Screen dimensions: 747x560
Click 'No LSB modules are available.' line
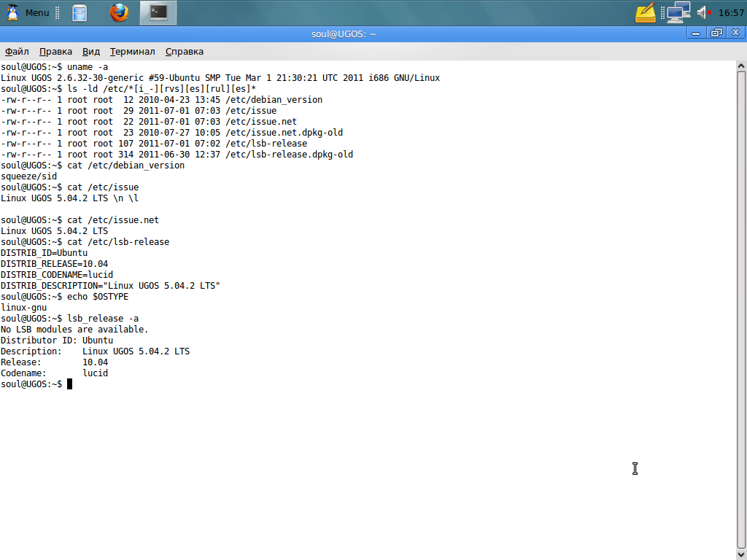(x=74, y=330)
